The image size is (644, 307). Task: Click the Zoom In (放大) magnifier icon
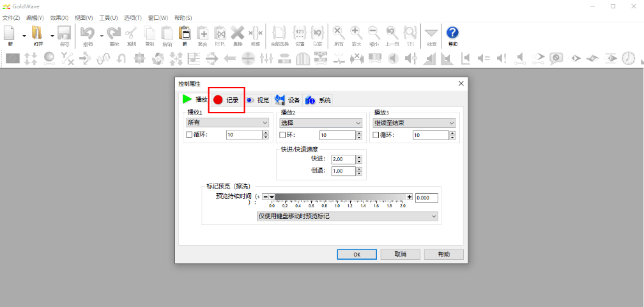356,33
